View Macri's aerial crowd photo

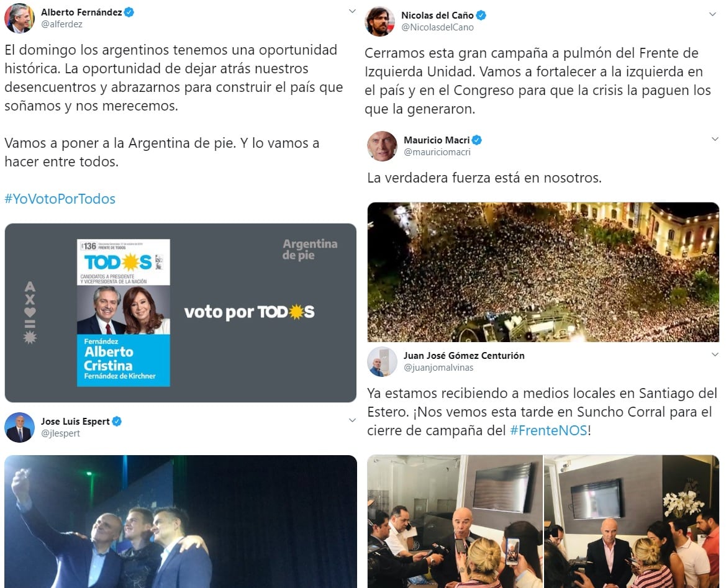543,272
